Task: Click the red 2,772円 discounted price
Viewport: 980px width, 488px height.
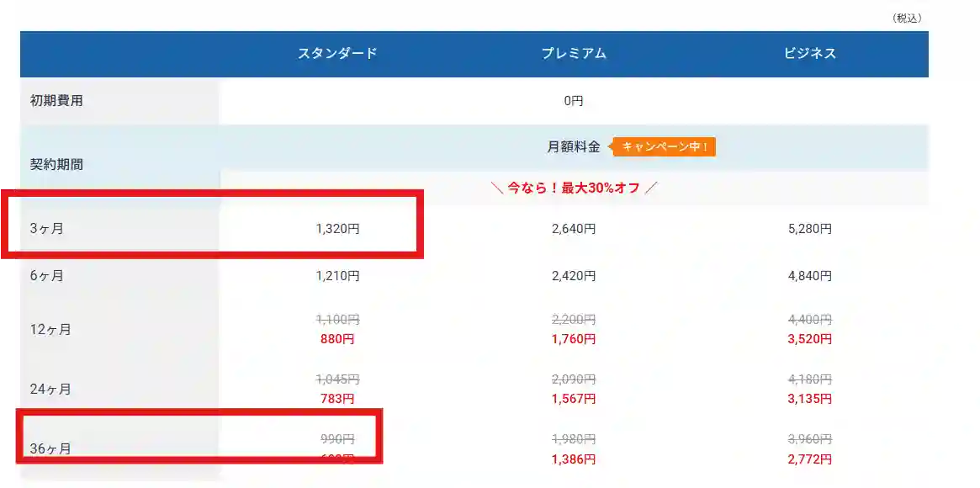Action: click(x=810, y=459)
